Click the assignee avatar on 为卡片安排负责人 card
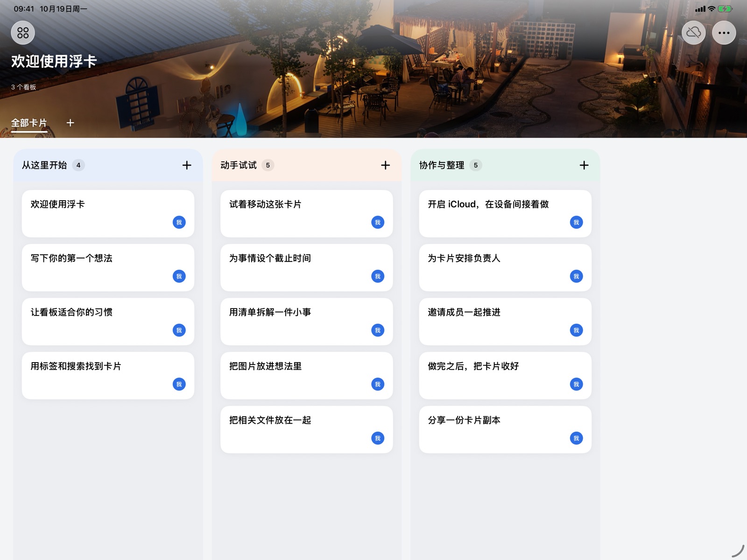This screenshot has height=560, width=747. point(576,276)
